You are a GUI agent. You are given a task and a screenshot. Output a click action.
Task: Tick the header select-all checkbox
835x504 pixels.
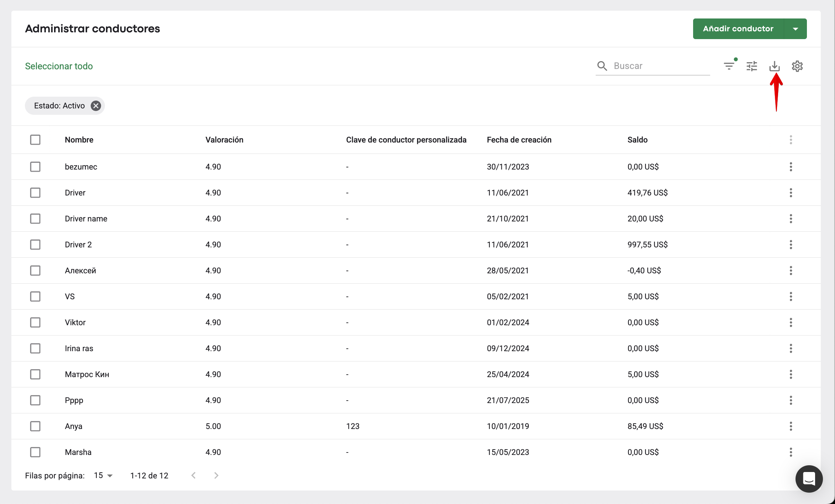click(x=35, y=140)
